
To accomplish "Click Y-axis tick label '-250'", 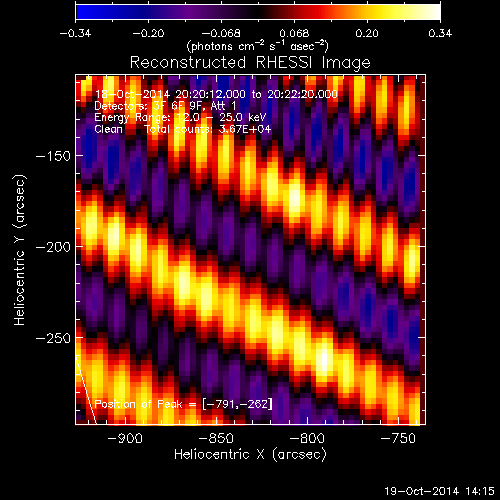I will [x=53, y=338].
